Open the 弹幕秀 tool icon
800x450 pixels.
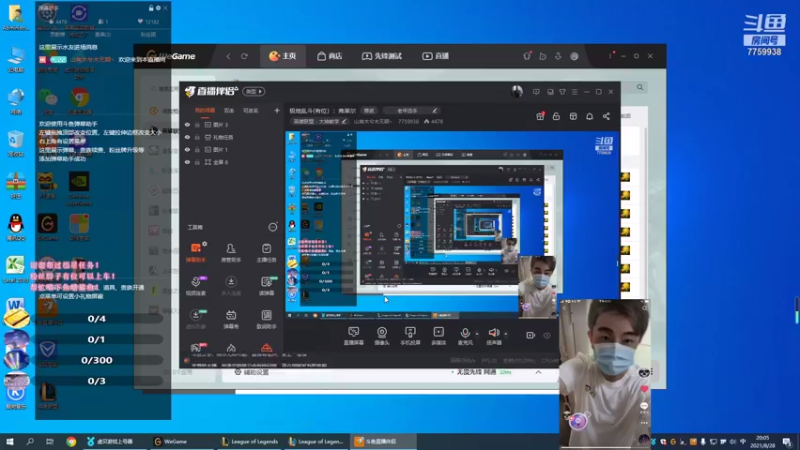tap(231, 319)
